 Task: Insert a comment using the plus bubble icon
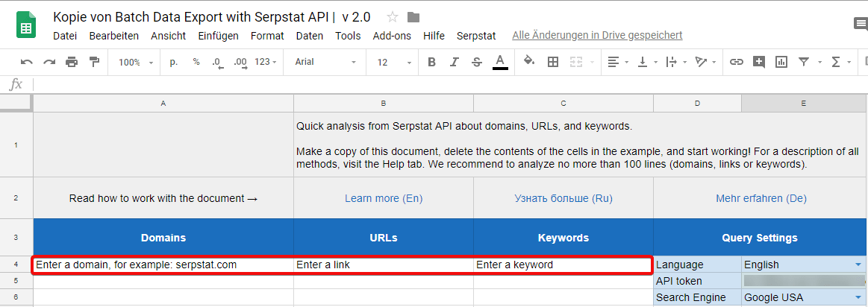pyautogui.click(x=758, y=62)
